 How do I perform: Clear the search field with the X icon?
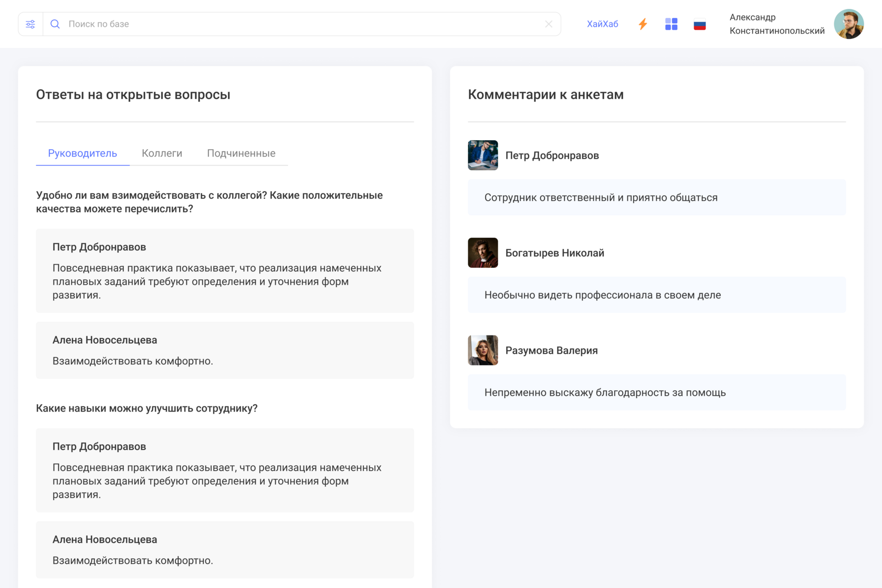549,24
